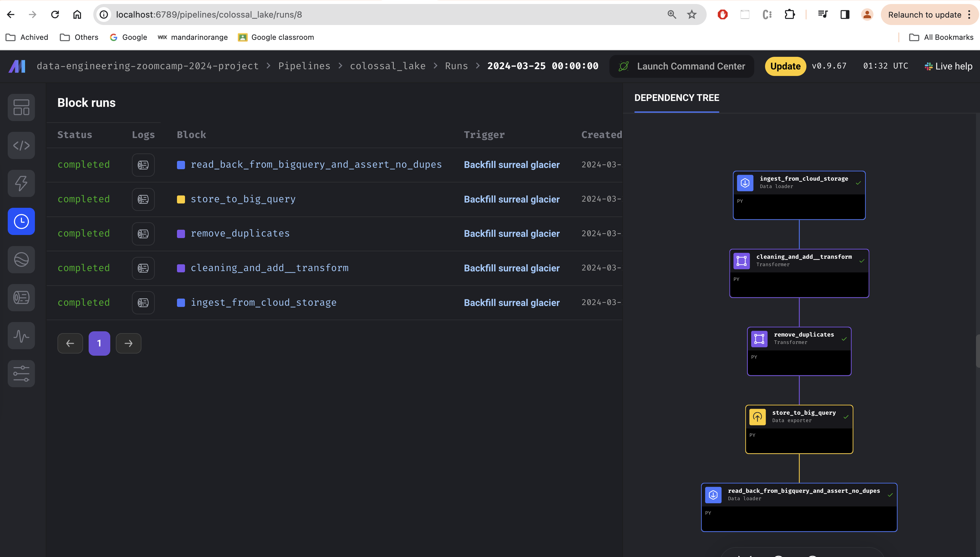Click the read_back_from_bigquery_and_assert_no_dupes block name
980x557 pixels.
[316, 165]
